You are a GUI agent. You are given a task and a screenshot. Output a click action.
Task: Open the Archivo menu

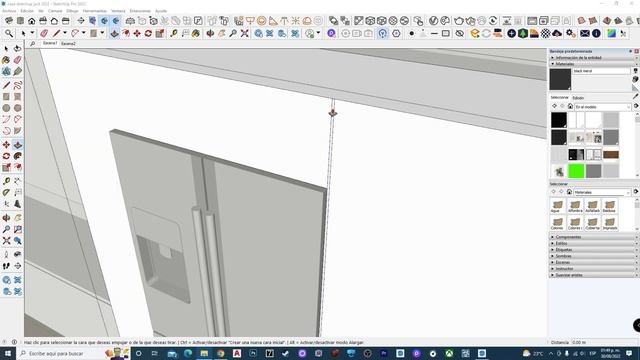(x=9, y=11)
